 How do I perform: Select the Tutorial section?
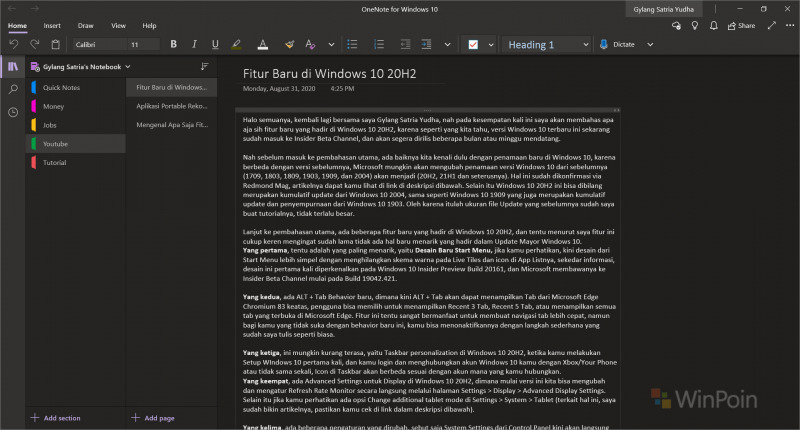point(76,162)
